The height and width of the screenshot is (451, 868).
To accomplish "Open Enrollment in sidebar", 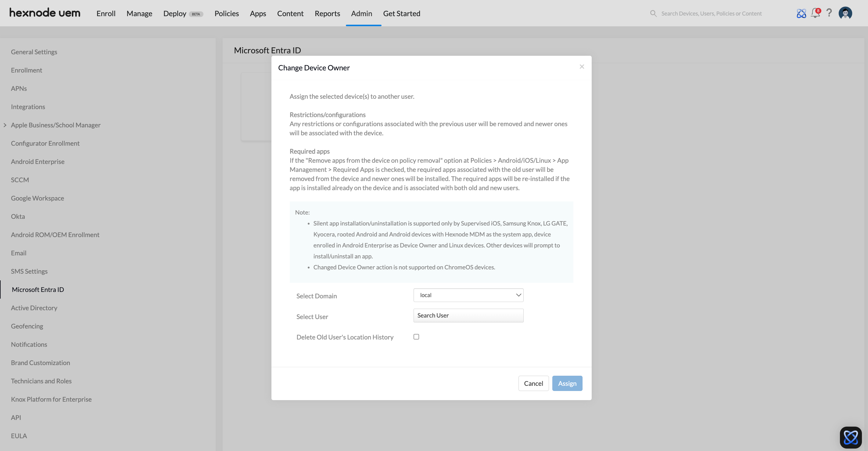I will pyautogui.click(x=26, y=70).
